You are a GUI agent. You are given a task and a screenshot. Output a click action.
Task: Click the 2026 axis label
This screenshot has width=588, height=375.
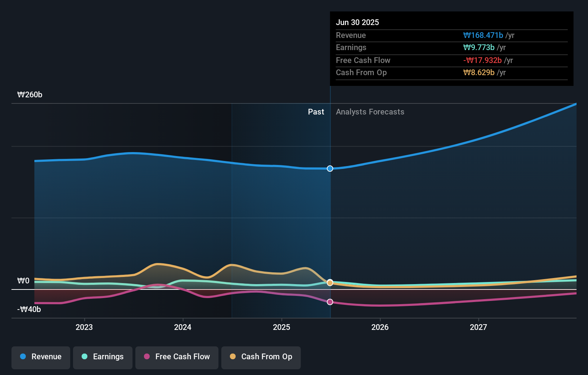point(380,327)
